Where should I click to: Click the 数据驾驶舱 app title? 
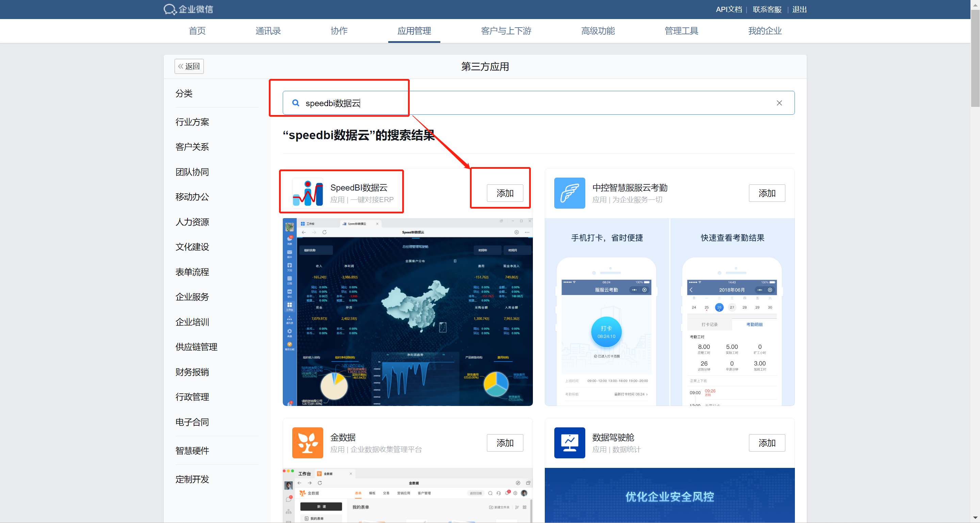click(613, 437)
